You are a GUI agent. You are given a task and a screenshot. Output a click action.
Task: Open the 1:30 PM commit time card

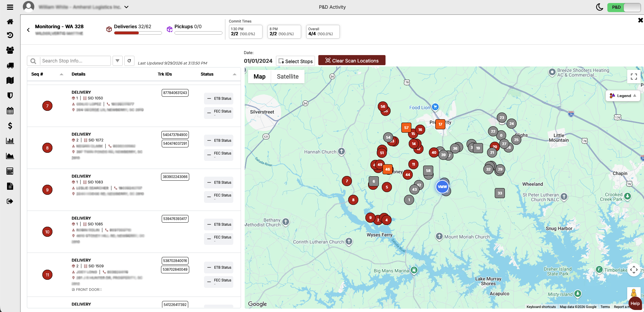(x=245, y=32)
